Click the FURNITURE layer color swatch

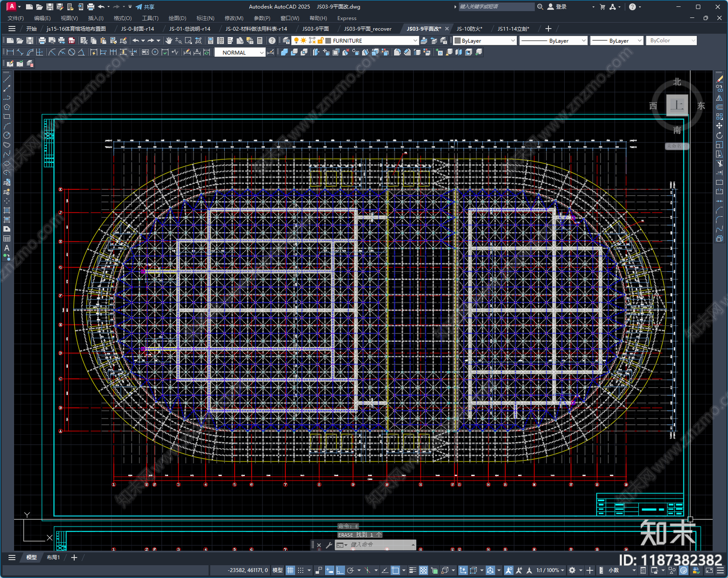point(328,41)
